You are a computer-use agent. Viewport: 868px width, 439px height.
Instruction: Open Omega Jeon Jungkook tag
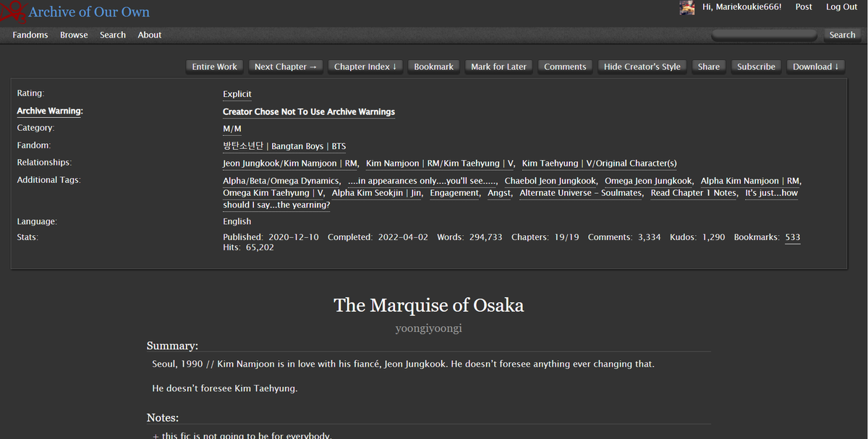tap(648, 182)
